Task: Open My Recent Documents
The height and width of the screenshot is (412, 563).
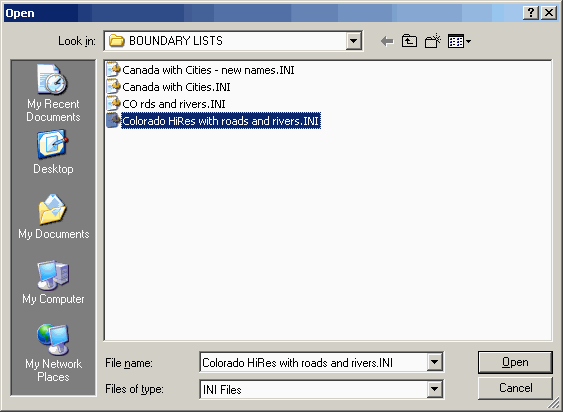Action: coord(53,93)
